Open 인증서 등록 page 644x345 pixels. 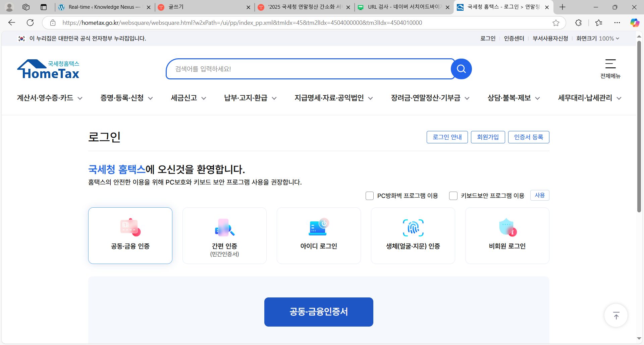pos(528,137)
